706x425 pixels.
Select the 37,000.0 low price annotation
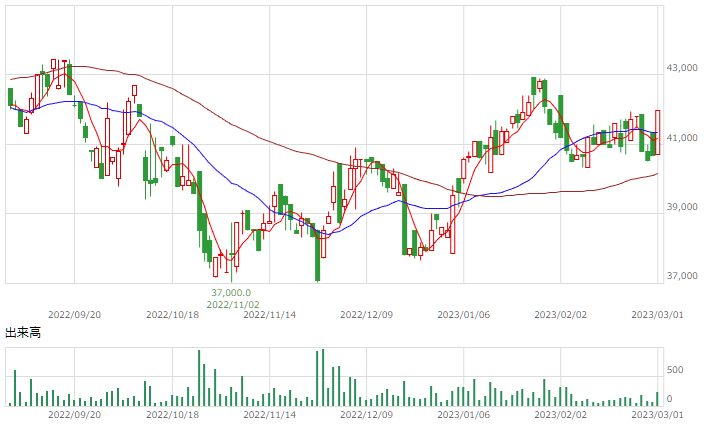[231, 293]
